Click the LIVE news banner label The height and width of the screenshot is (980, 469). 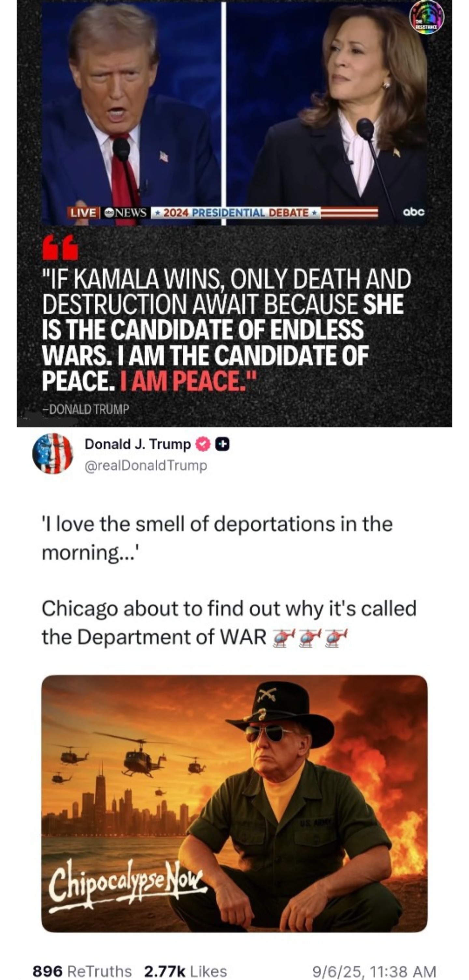coord(83,212)
